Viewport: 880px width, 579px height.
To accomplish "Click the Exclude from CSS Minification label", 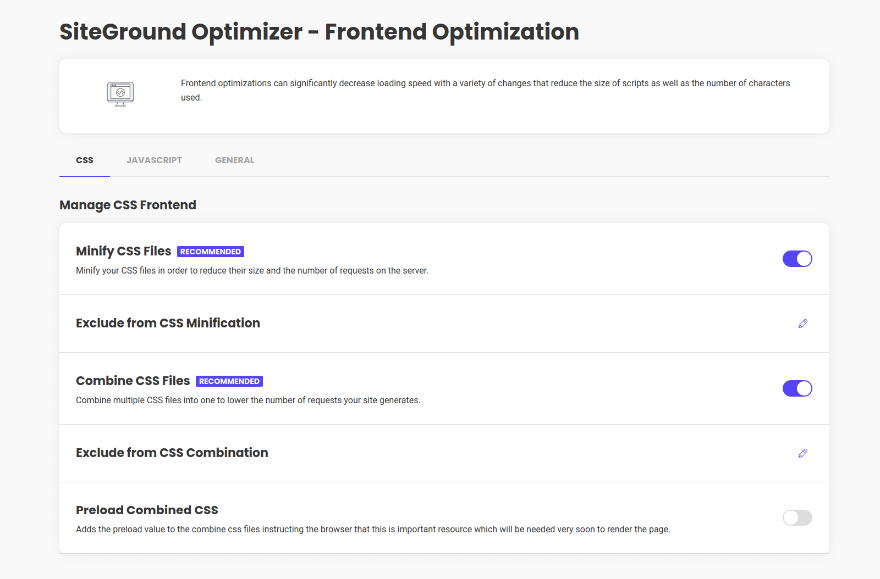I will [x=168, y=323].
